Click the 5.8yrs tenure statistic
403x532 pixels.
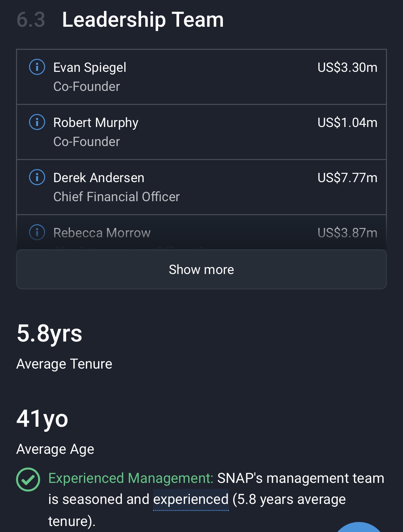point(49,333)
